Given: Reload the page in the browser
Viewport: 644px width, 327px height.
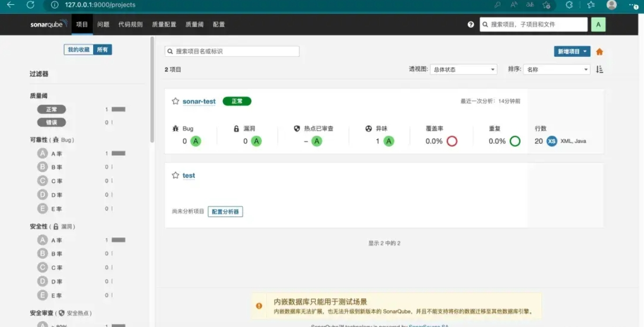Looking at the screenshot, I should coord(30,5).
